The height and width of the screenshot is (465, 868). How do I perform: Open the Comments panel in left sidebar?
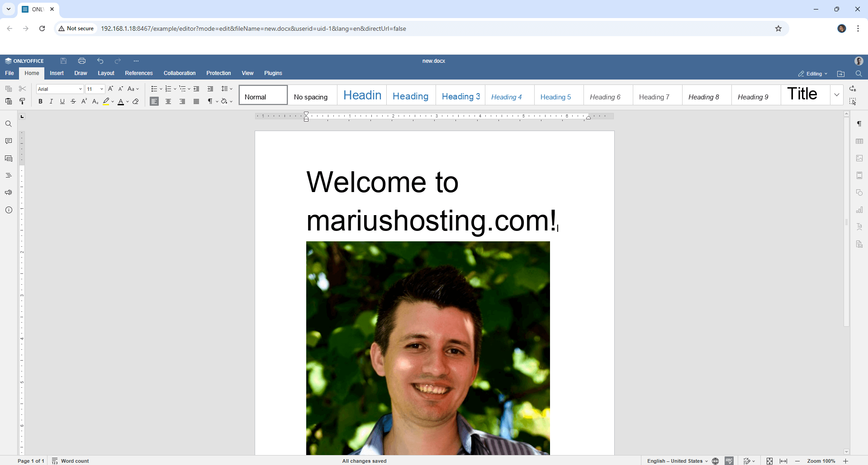click(x=8, y=141)
